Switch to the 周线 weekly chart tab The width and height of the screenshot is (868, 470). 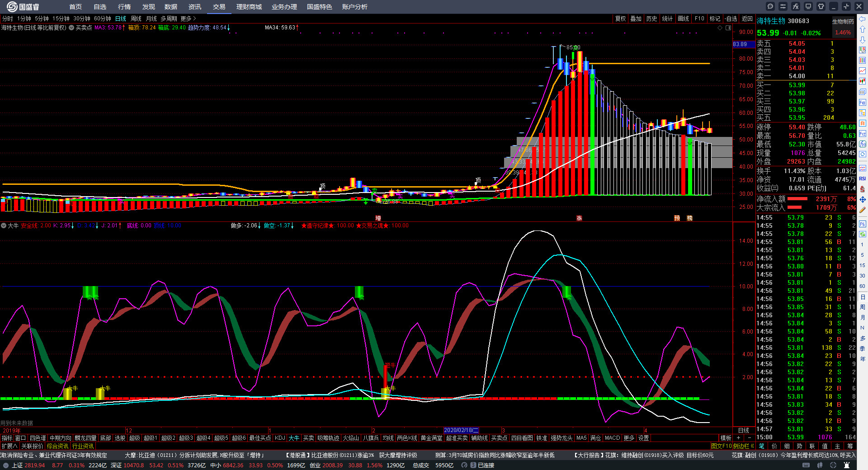(x=136, y=19)
